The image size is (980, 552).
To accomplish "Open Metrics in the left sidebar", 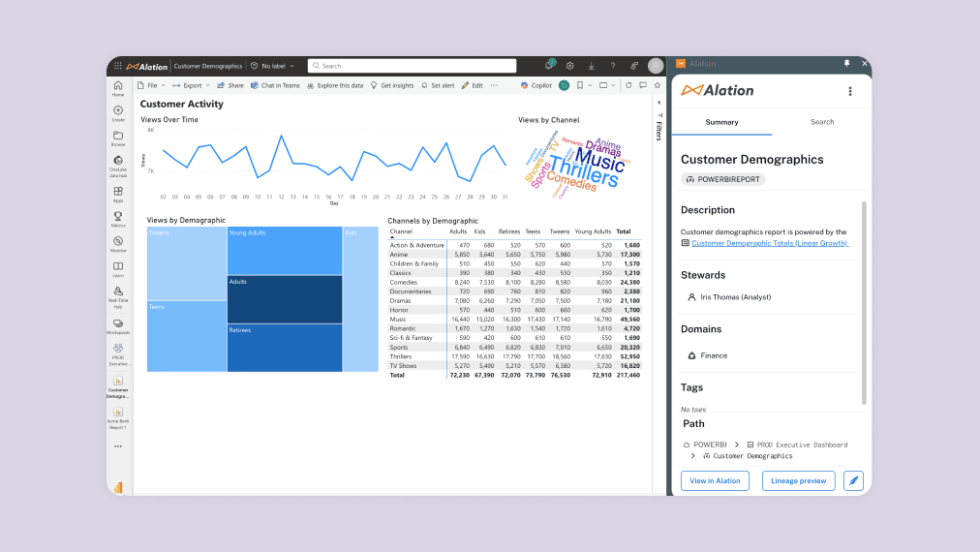I will coord(118,220).
